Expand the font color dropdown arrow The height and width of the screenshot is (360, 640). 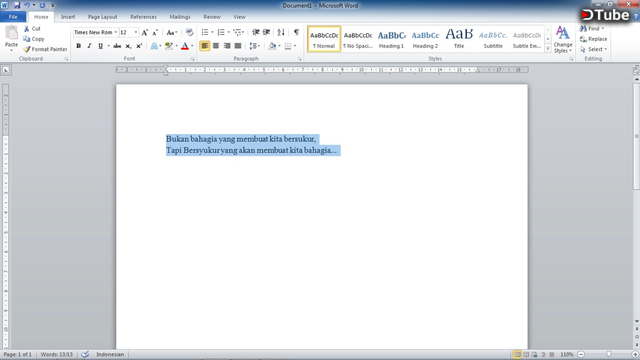point(192,46)
